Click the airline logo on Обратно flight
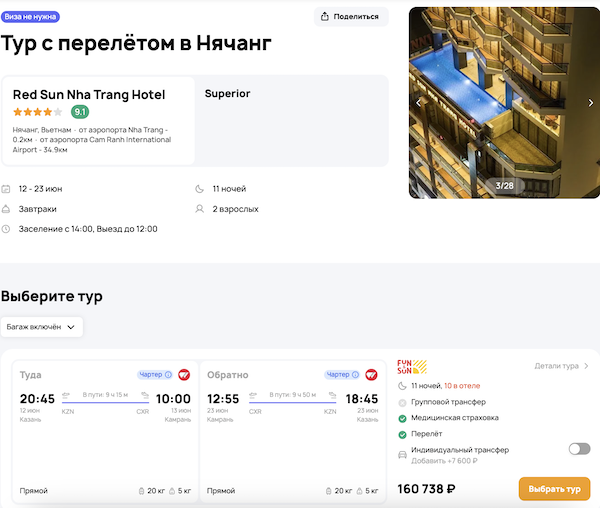 tap(371, 375)
